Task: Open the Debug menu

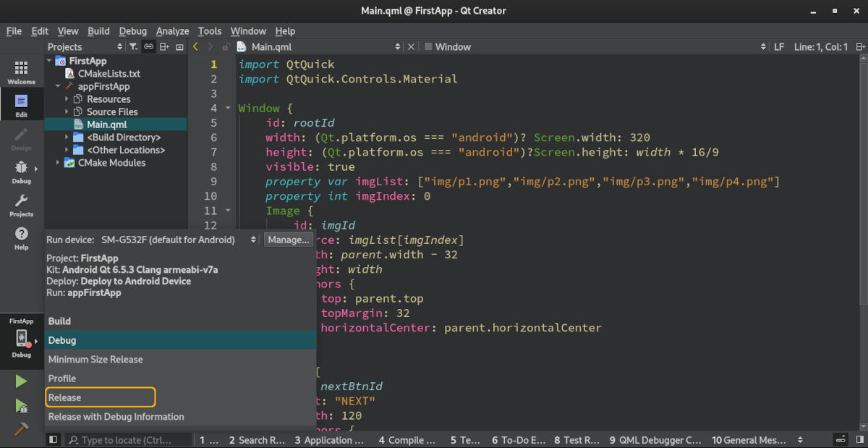Action: [132, 31]
